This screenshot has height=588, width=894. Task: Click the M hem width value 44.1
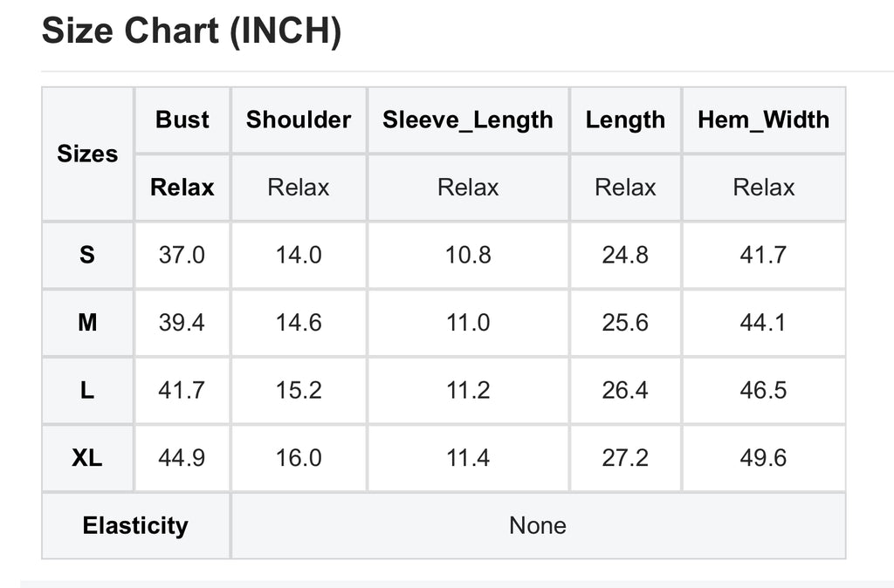pyautogui.click(x=763, y=323)
